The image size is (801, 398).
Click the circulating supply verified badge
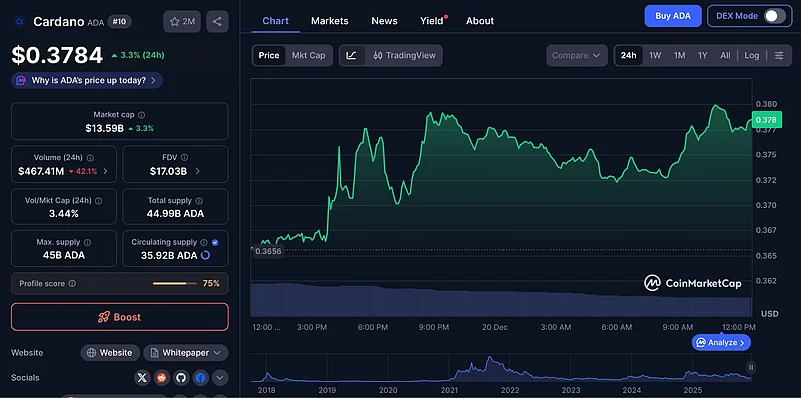point(215,242)
